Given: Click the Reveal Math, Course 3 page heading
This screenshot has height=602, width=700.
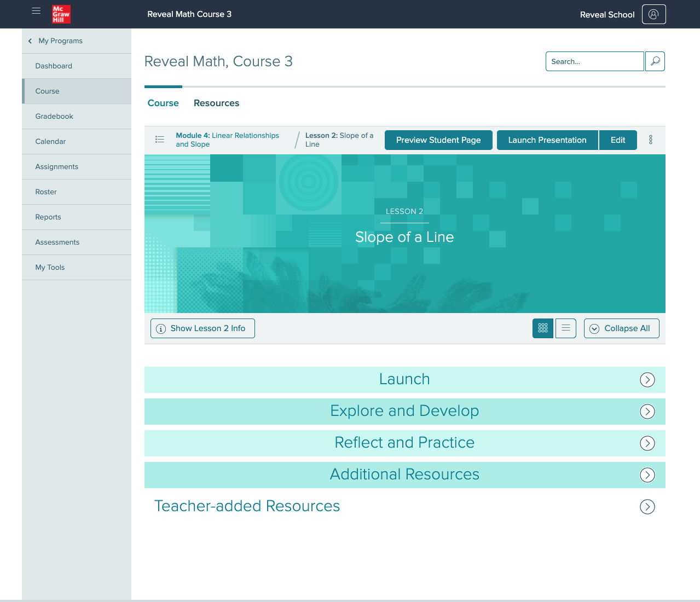Looking at the screenshot, I should pyautogui.click(x=218, y=61).
